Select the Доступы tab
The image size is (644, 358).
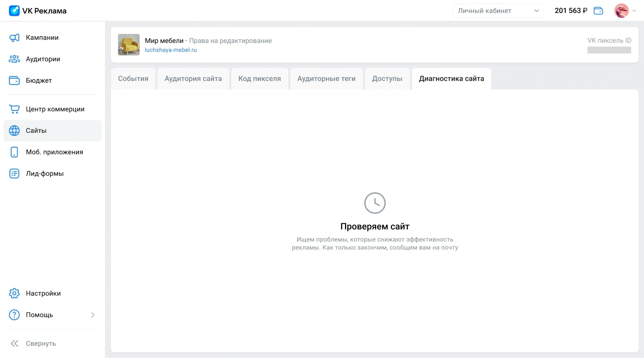387,79
